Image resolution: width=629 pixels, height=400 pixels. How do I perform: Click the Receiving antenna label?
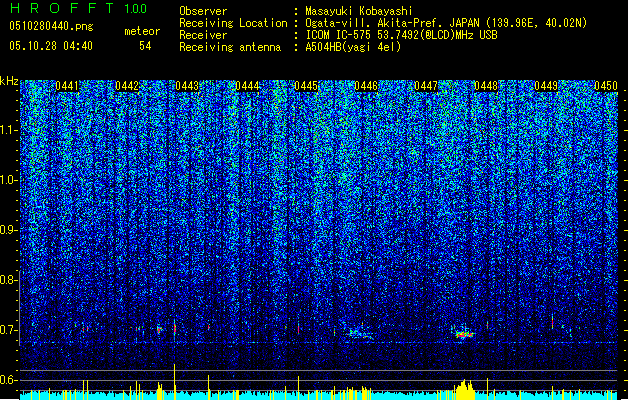(x=230, y=47)
